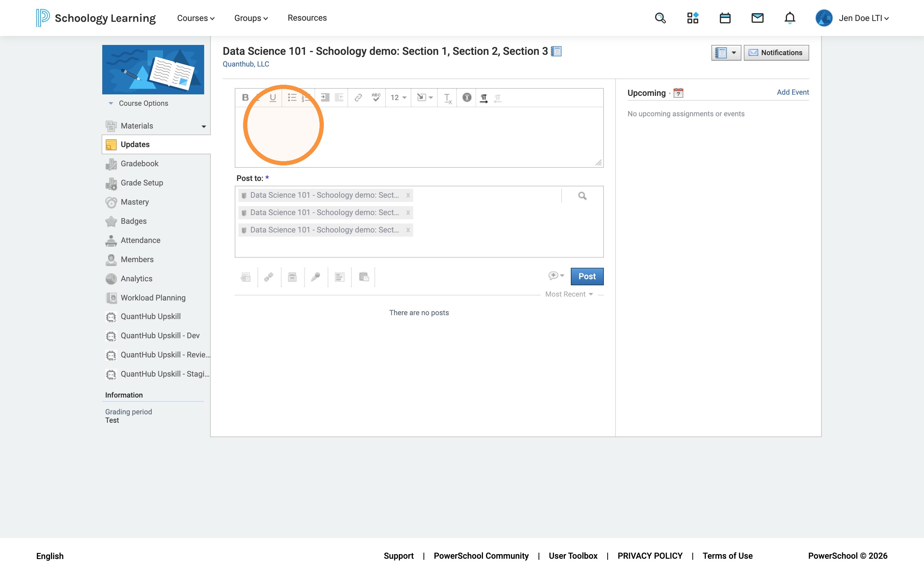Click the course profile picture thumbnail
924x574 pixels.
click(153, 70)
